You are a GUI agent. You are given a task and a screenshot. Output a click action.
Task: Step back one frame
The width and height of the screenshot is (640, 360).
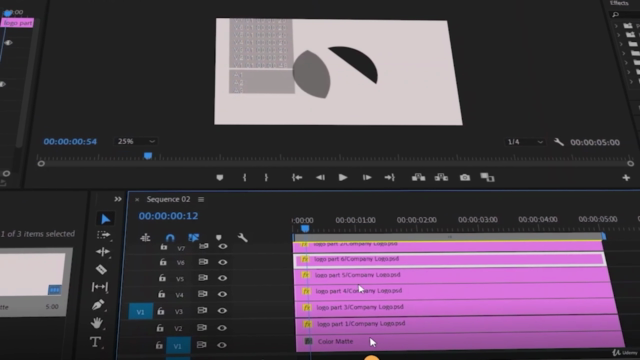[x=320, y=178]
